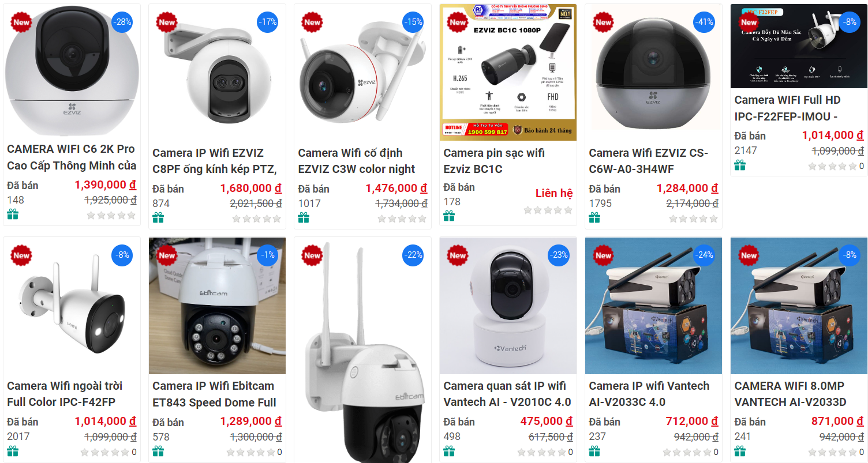Click the -28% discount badge on C6 2K Pro
The image size is (868, 463).
point(122,22)
